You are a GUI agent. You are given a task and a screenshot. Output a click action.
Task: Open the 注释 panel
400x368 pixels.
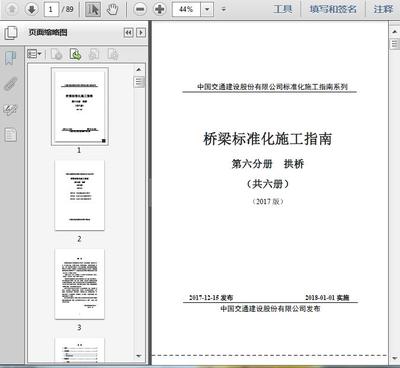[383, 9]
